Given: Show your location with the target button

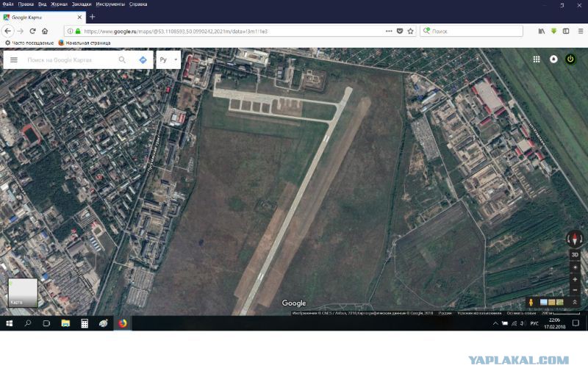Looking at the screenshot, I should click(575, 267).
